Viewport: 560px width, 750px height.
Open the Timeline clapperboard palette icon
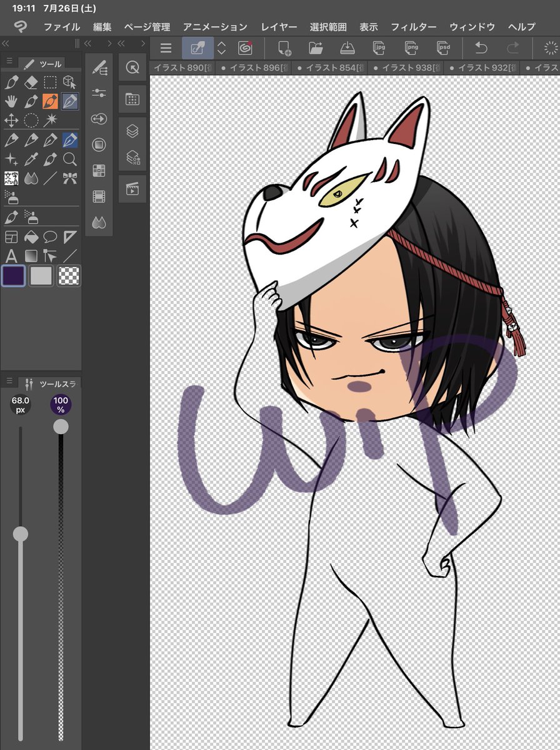click(132, 189)
